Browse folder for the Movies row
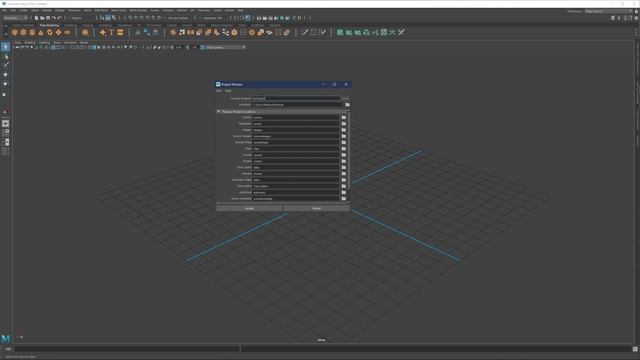The height and width of the screenshot is (360, 640). (x=344, y=173)
